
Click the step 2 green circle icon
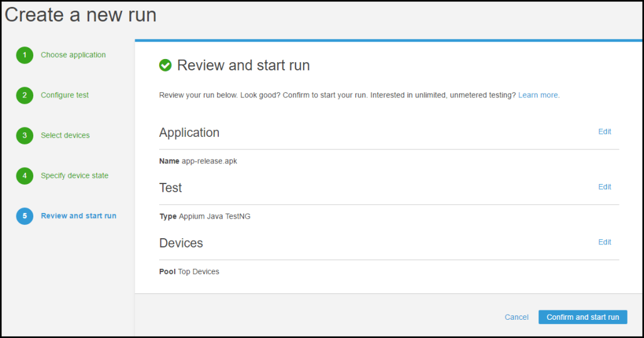click(25, 95)
